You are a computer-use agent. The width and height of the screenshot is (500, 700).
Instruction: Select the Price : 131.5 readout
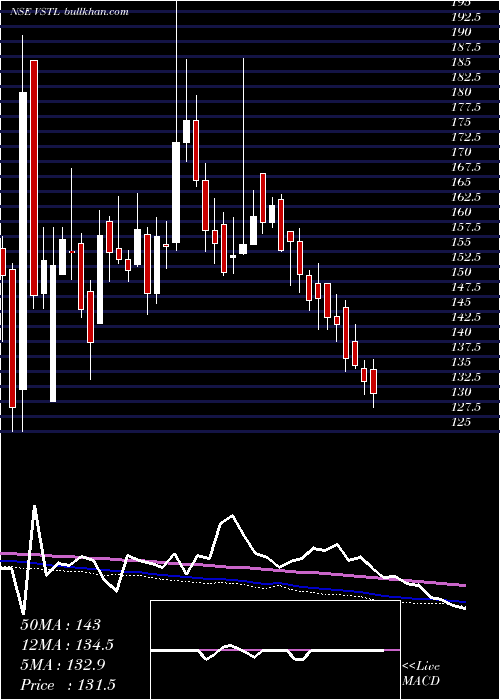coord(68,685)
